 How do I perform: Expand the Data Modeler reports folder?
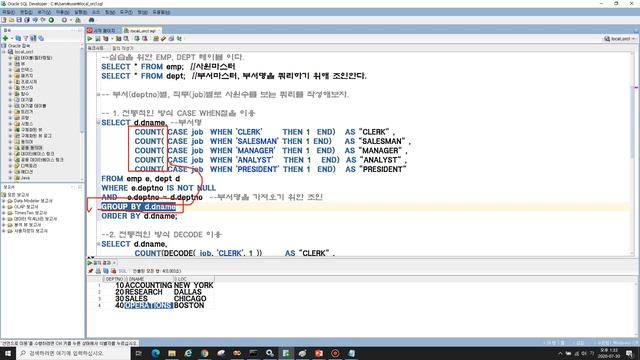4,201
